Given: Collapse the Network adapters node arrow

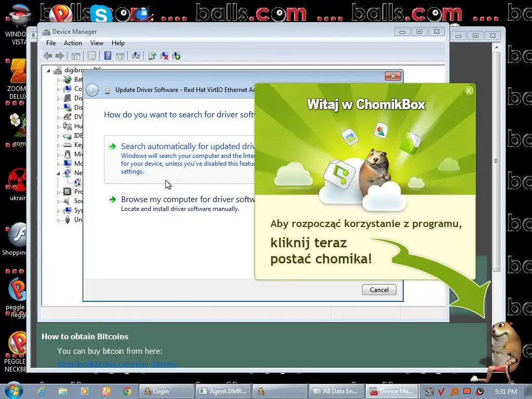Looking at the screenshot, I should (x=58, y=174).
